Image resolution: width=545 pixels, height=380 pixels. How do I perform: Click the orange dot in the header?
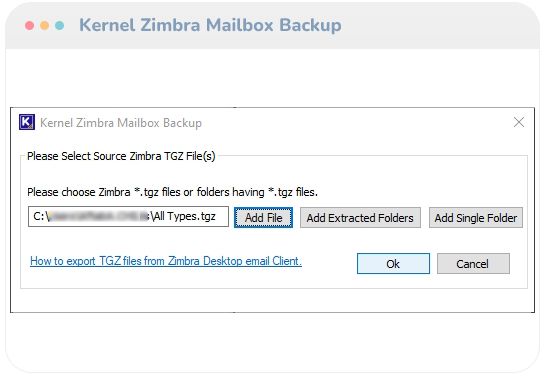coord(44,25)
